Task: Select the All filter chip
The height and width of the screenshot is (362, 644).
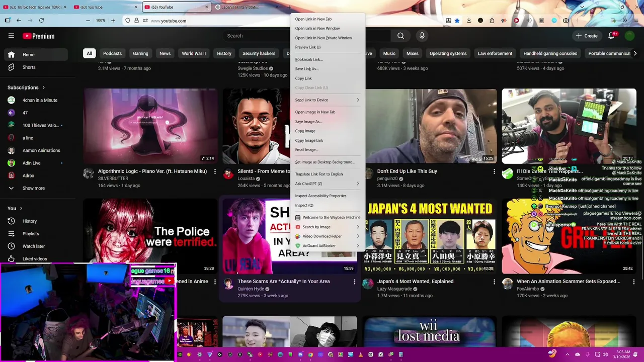Action: (x=89, y=53)
